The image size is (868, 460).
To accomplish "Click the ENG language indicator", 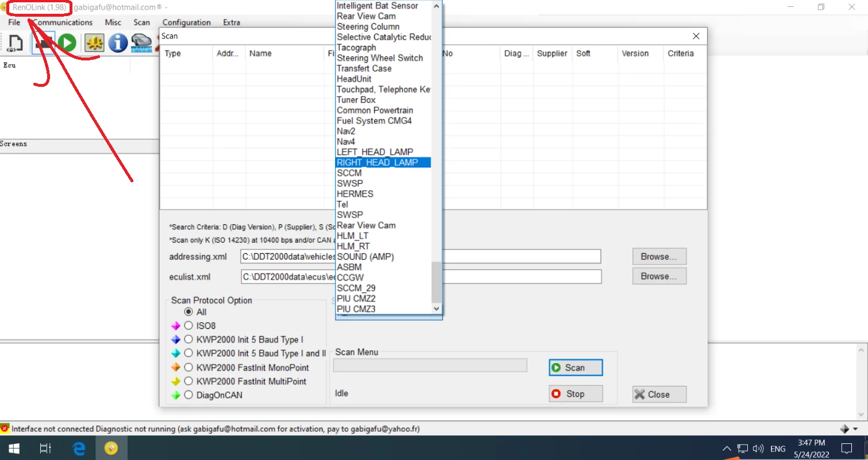I will coord(778,448).
